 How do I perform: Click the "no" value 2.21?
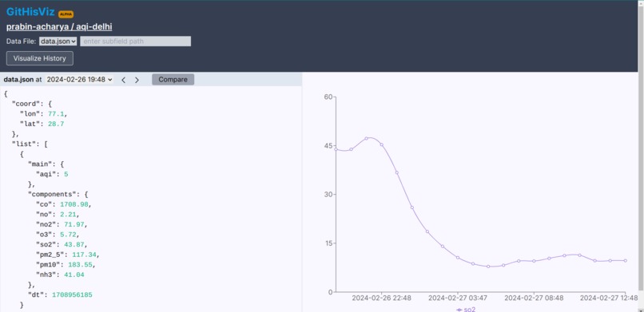click(x=67, y=215)
